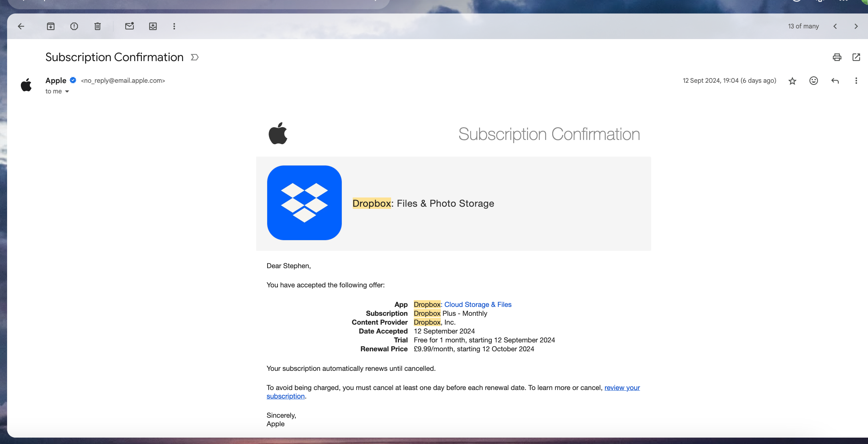
Task: Delete the Subscription Confirmation email
Action: (97, 26)
